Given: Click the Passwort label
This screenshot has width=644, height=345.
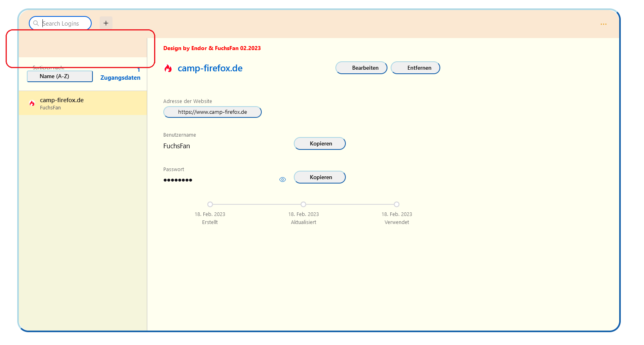Looking at the screenshot, I should pos(174,169).
